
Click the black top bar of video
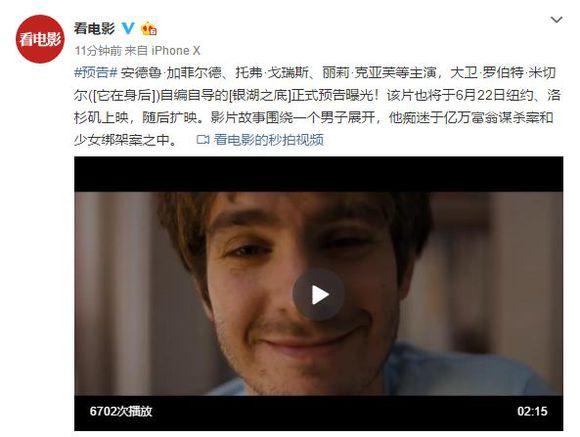click(x=319, y=174)
